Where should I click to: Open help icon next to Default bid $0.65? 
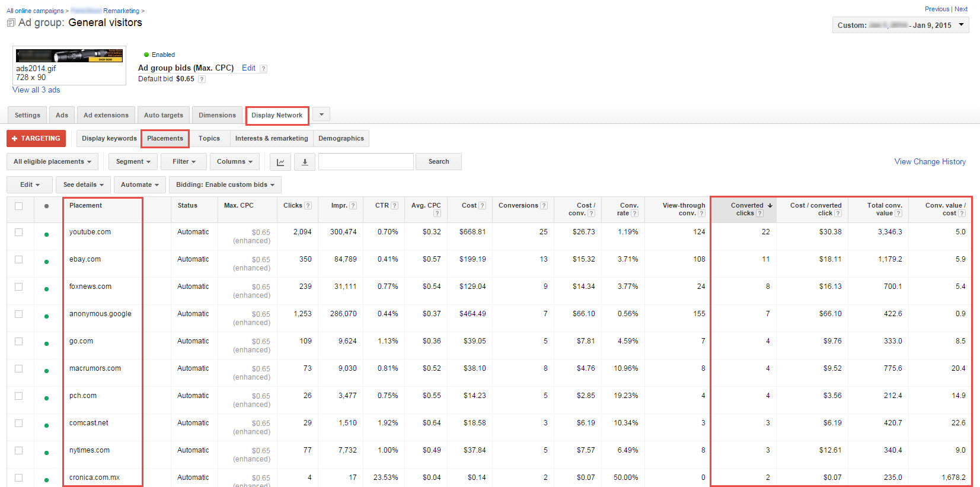(202, 79)
